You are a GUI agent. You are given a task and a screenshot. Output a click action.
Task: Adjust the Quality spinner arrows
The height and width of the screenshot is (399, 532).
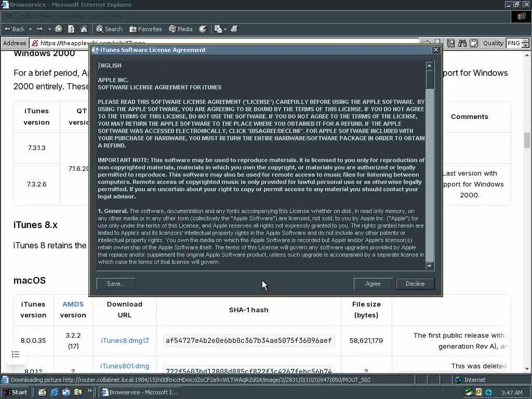click(x=526, y=43)
